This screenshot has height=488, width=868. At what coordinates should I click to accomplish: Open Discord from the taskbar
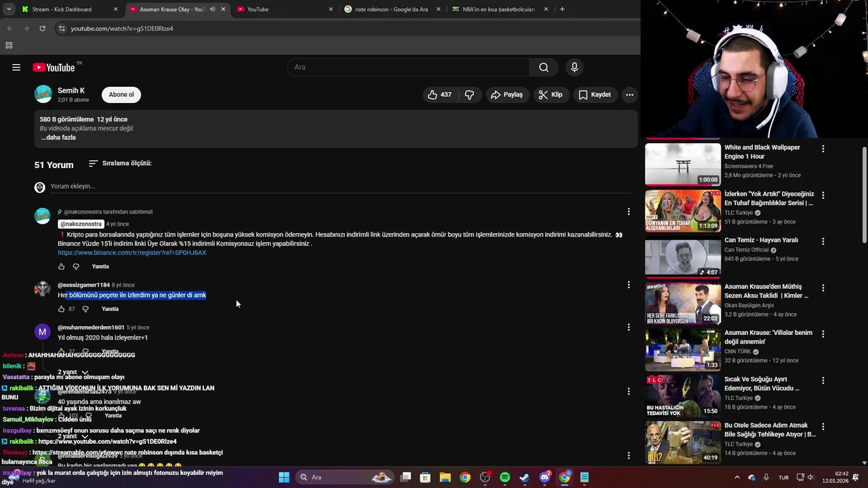coord(545,477)
